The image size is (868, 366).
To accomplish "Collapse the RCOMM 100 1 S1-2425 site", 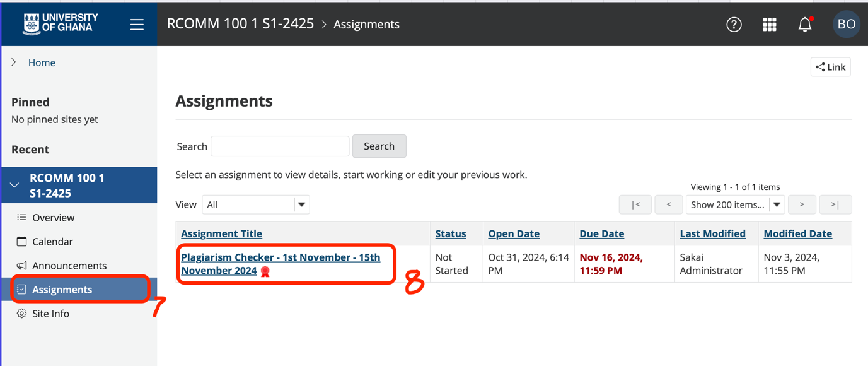I will tap(14, 186).
